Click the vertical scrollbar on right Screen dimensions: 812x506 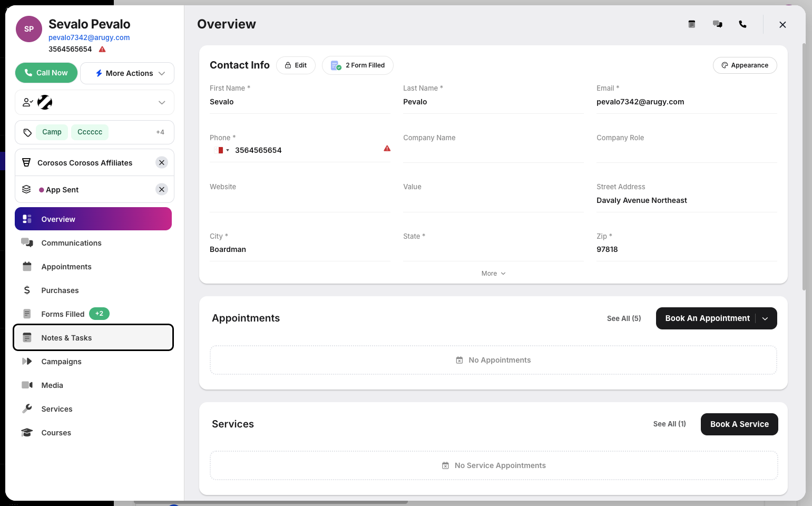[x=804, y=166]
